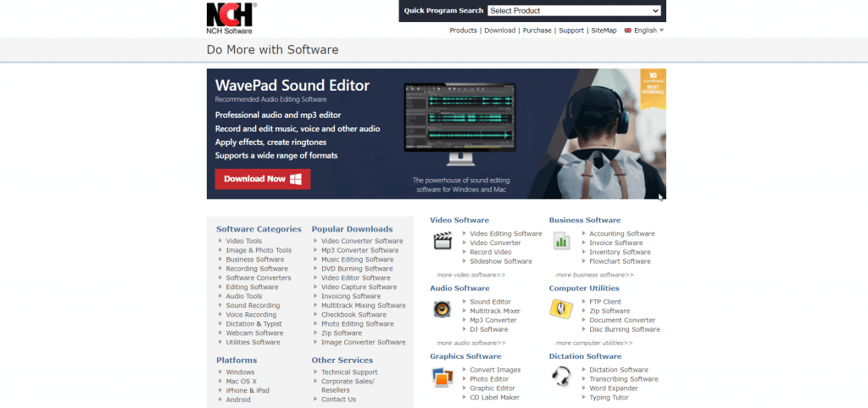Go to the Purchase page
Viewport: 868px width, 408px height.
537,31
